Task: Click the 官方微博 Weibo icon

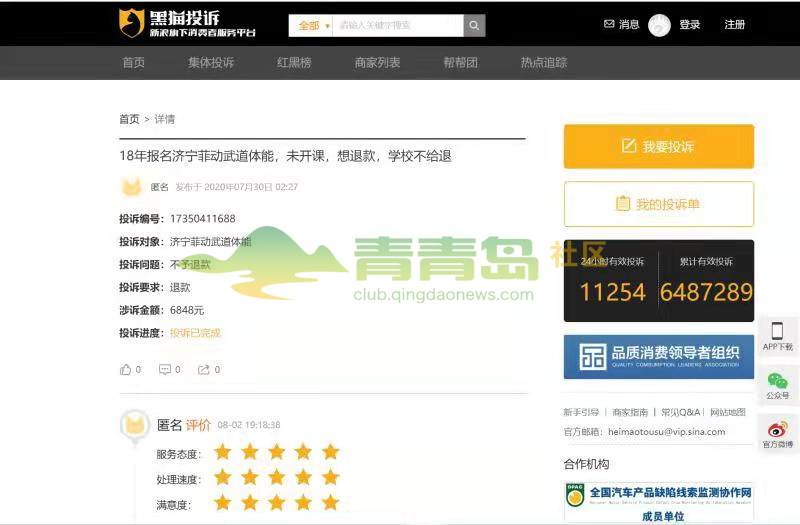Action: coord(778,429)
